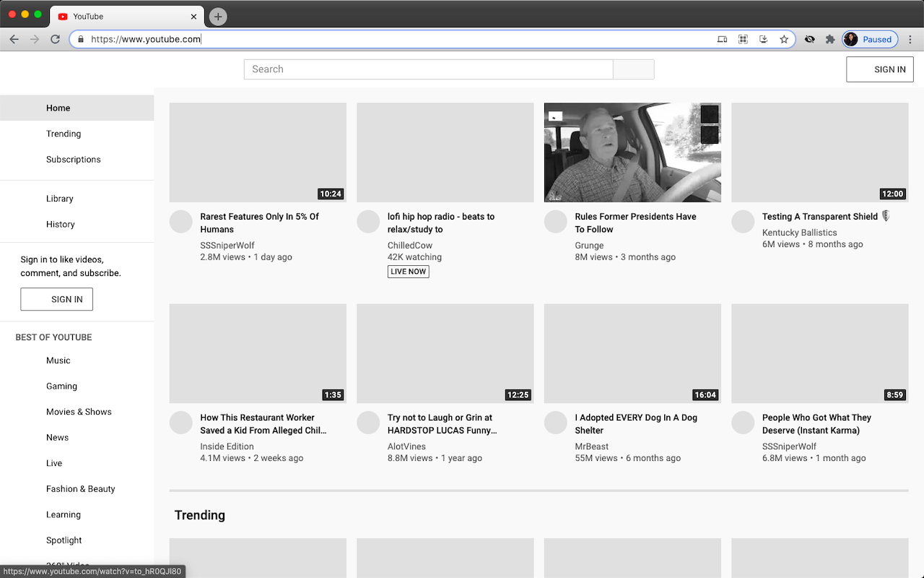Click title Rarest Features Only In 5% Of Humans
924x578 pixels.
(x=260, y=223)
